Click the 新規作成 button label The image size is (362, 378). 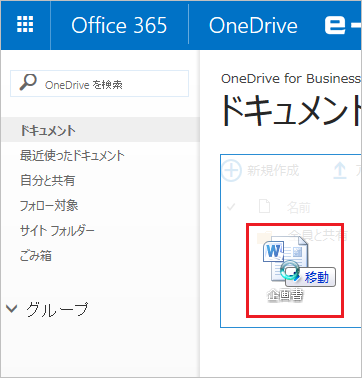coord(273,171)
